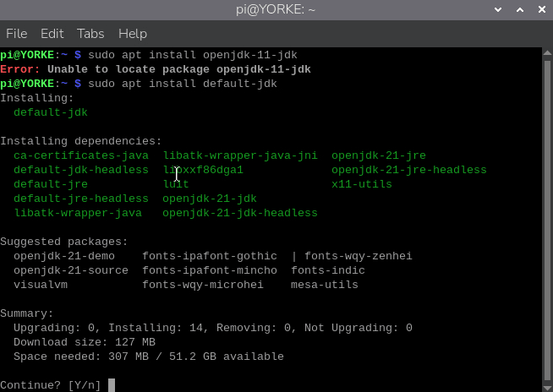Click libatk-wrapper-java-jni package name
553x392 pixels.
click(x=240, y=155)
